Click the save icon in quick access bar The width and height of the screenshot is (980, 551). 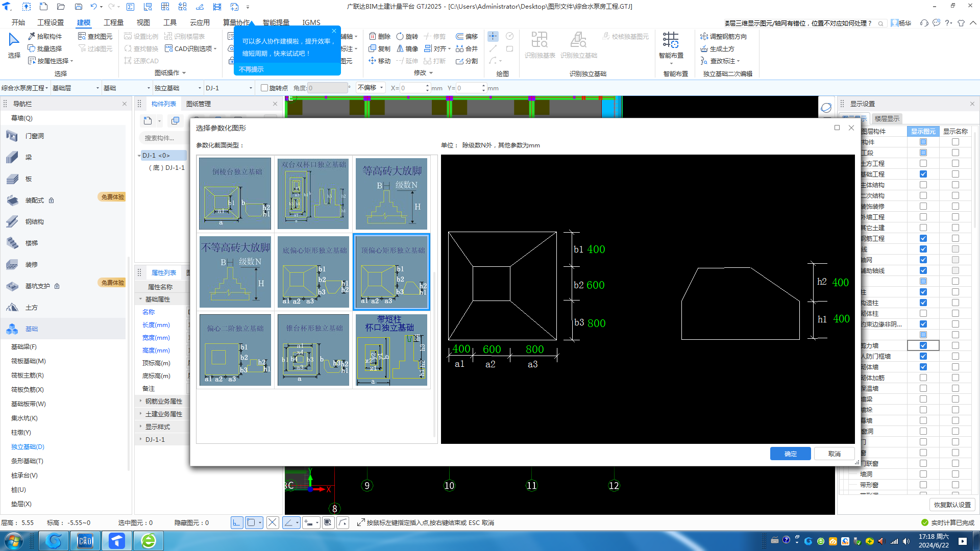tap(78, 7)
